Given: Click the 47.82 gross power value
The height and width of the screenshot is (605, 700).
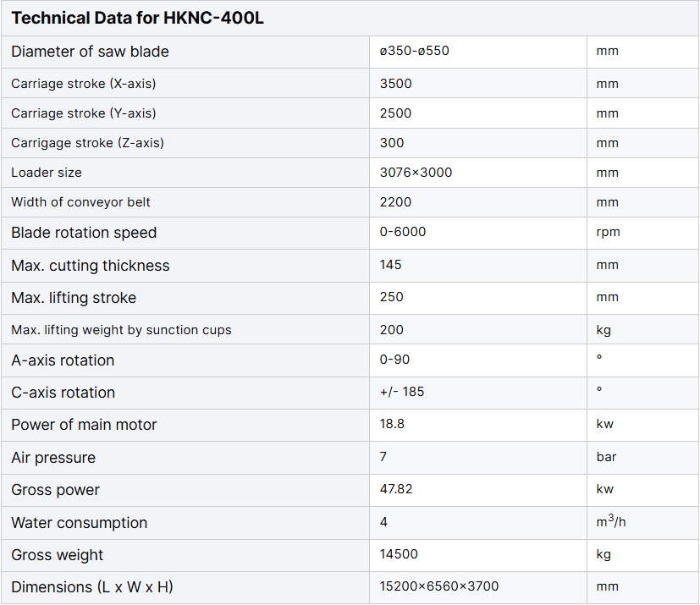Looking at the screenshot, I should pos(397,489).
